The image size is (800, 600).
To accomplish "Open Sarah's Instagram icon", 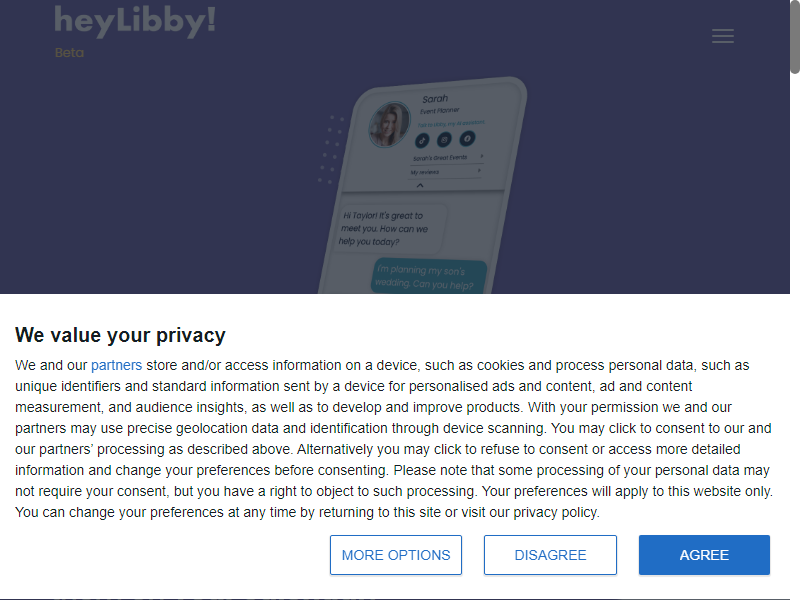I will pos(444,140).
